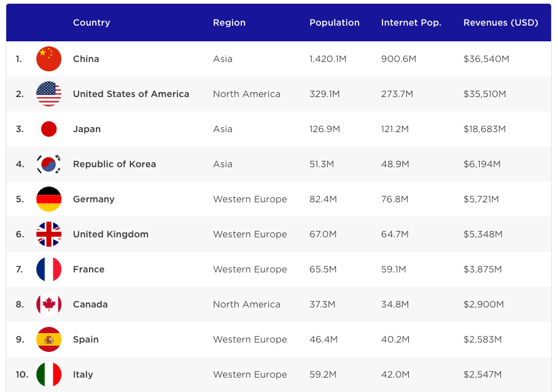The width and height of the screenshot is (558, 392).
Task: Sort by the Region column header
Action: click(229, 23)
